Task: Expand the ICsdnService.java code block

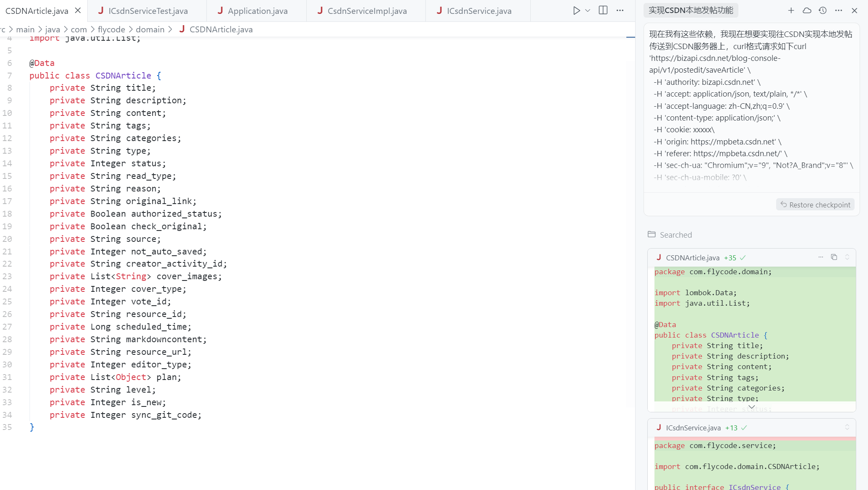Action: click(847, 427)
